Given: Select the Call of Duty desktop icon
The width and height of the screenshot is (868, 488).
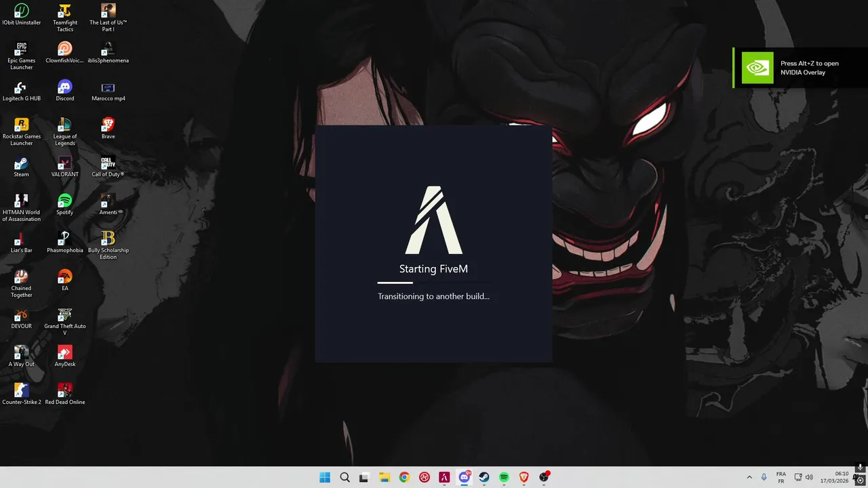Looking at the screenshot, I should click(108, 167).
